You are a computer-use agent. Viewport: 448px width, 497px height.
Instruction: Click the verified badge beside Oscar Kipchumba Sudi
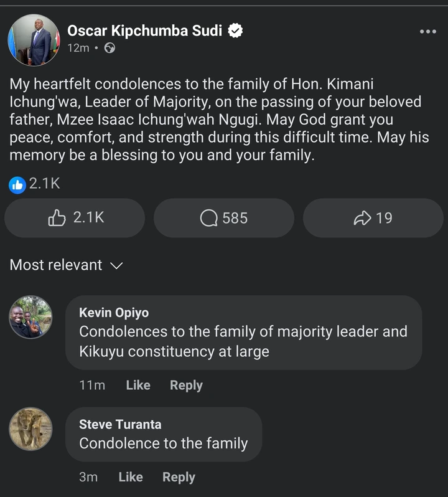235,31
